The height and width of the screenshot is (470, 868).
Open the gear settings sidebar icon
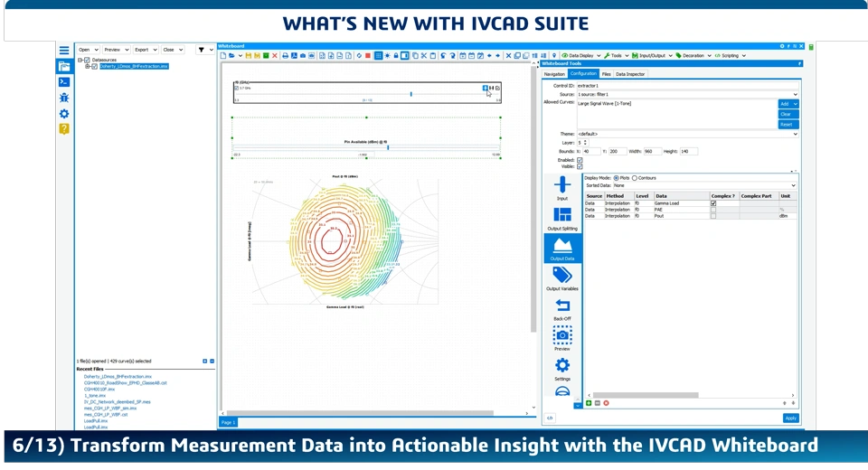64,114
